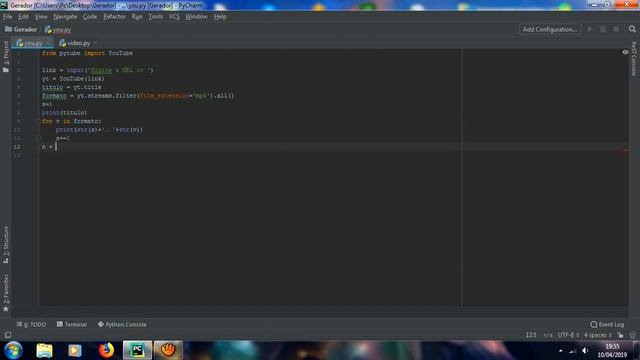Click the PyCharm taskbar icon

click(x=137, y=350)
